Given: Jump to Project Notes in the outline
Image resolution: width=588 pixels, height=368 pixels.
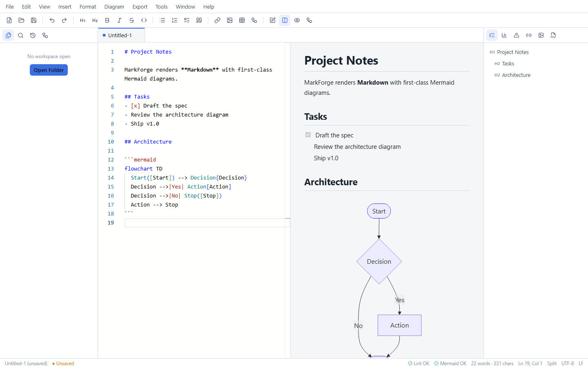Looking at the screenshot, I should (513, 52).
